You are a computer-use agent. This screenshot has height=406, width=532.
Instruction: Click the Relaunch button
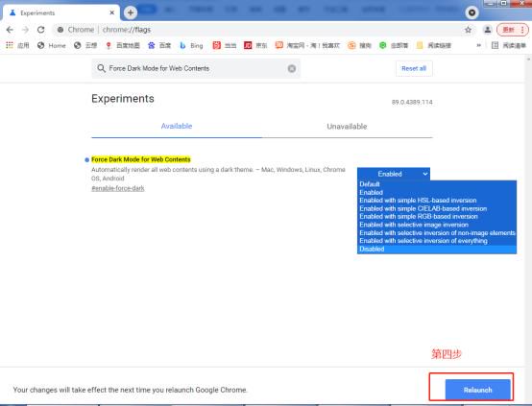(477, 390)
